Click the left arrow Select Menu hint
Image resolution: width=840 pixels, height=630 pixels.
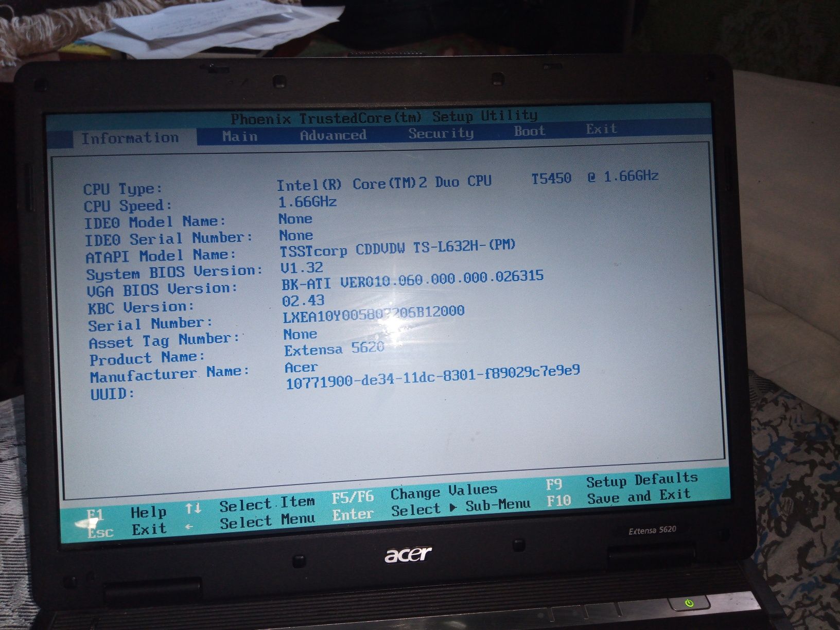(x=250, y=522)
